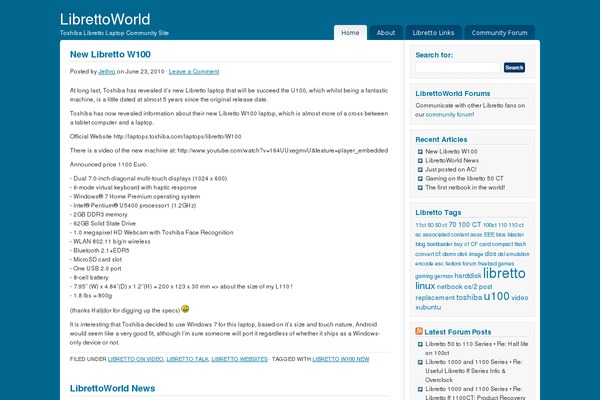Viewport: 600px width, 400px height.
Task: Click the spec line 8-cell battery
Action: click(89, 278)
